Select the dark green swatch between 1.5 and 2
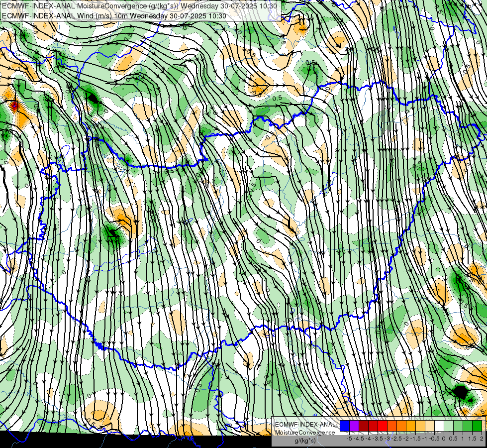The image size is (487, 448). (477, 426)
